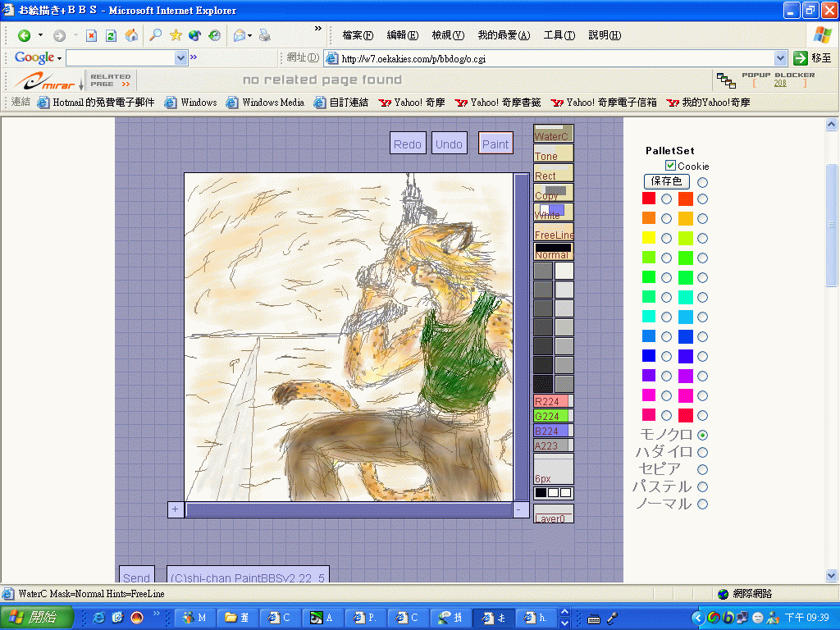Image resolution: width=840 pixels, height=630 pixels.
Task: Open the Google toolbar search dropdown
Action: 181,58
